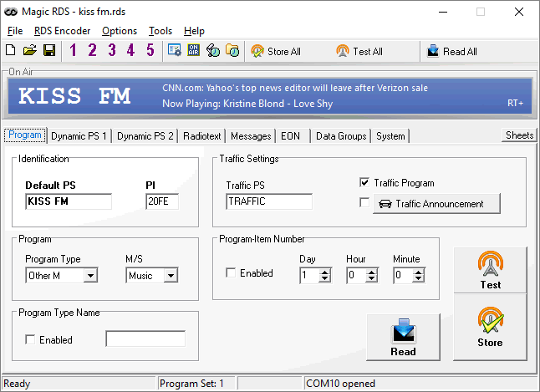
Task: Click the COM10 opened status text
Action: [x=340, y=384]
